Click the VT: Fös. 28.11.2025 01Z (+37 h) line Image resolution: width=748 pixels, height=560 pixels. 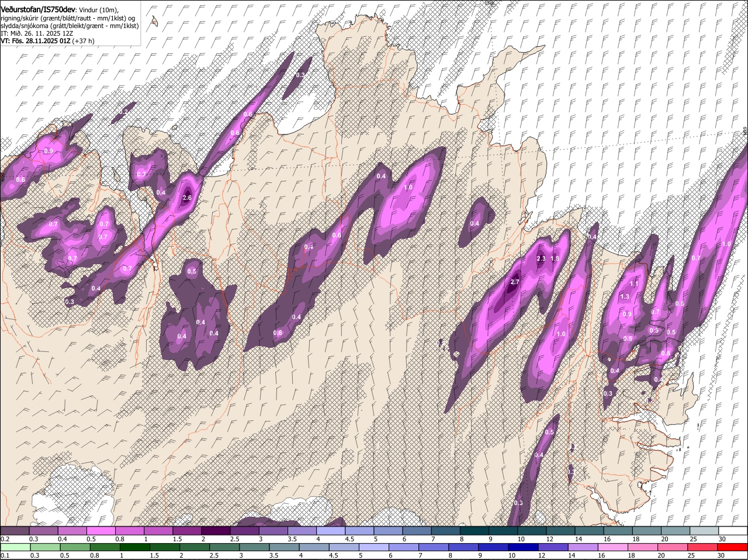(x=47, y=41)
